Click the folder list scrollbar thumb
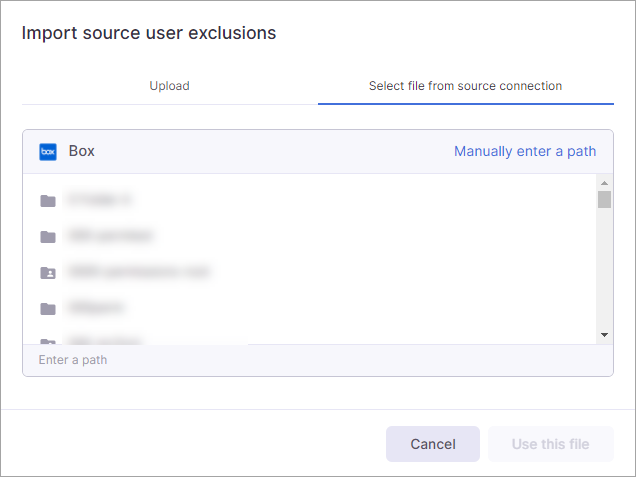 click(604, 200)
